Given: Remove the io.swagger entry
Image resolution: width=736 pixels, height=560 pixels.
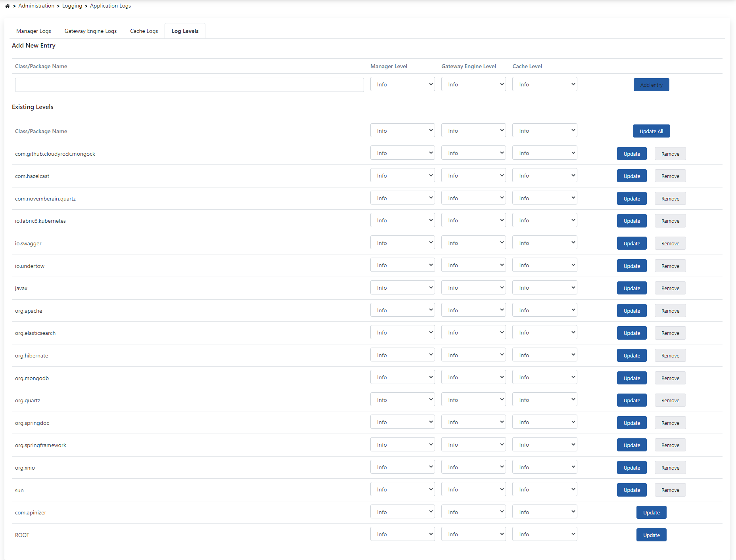Looking at the screenshot, I should (x=670, y=243).
